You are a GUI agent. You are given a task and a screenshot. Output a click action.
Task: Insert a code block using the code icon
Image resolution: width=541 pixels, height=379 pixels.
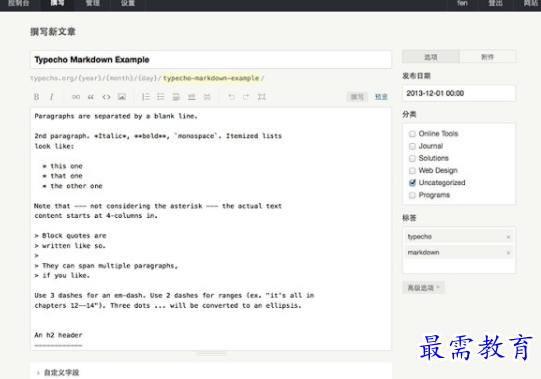tap(106, 97)
